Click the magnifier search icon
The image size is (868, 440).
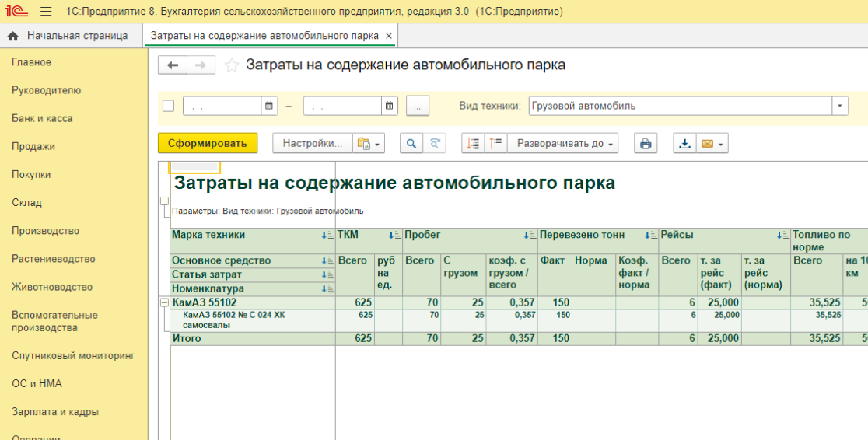(411, 143)
